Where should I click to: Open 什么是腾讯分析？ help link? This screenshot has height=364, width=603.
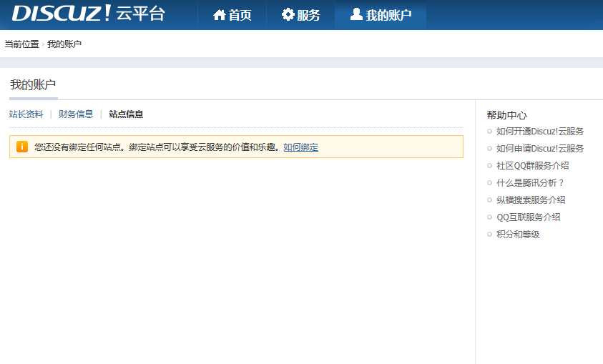530,183
